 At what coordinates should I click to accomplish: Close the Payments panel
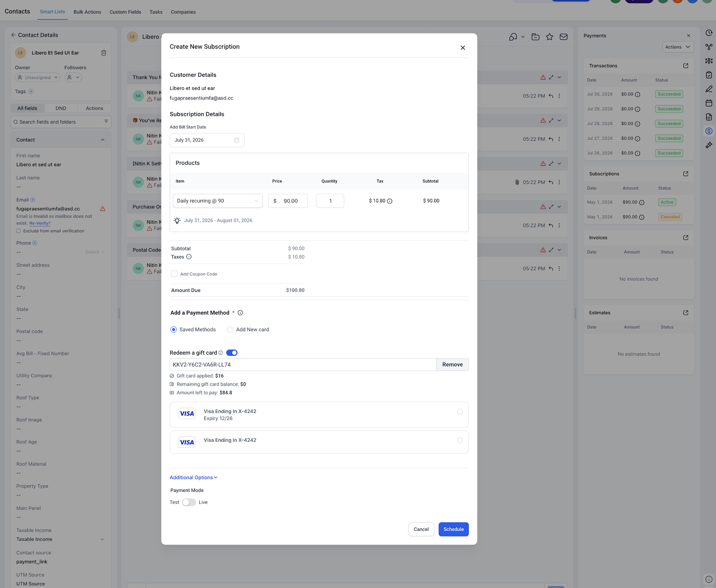click(x=688, y=36)
